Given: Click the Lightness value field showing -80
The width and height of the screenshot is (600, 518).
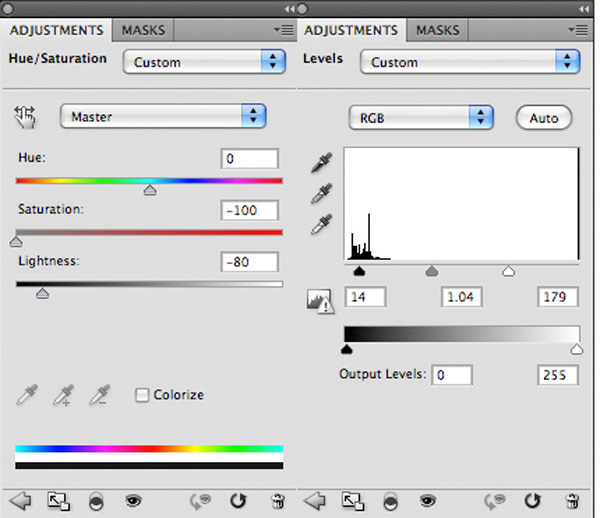Looking at the screenshot, I should click(249, 262).
